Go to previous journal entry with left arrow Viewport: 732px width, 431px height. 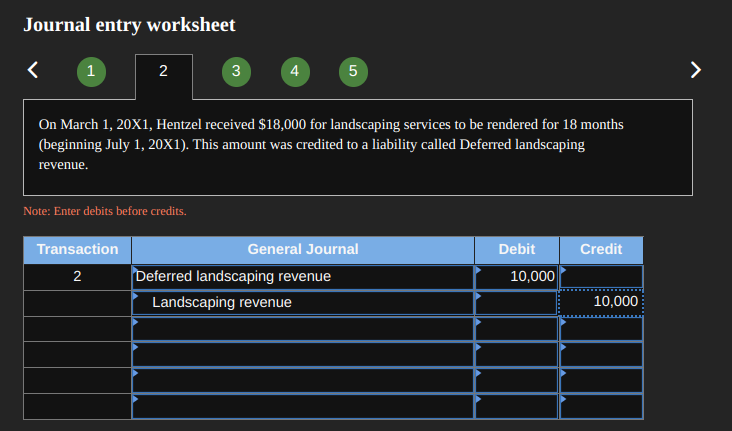(33, 70)
